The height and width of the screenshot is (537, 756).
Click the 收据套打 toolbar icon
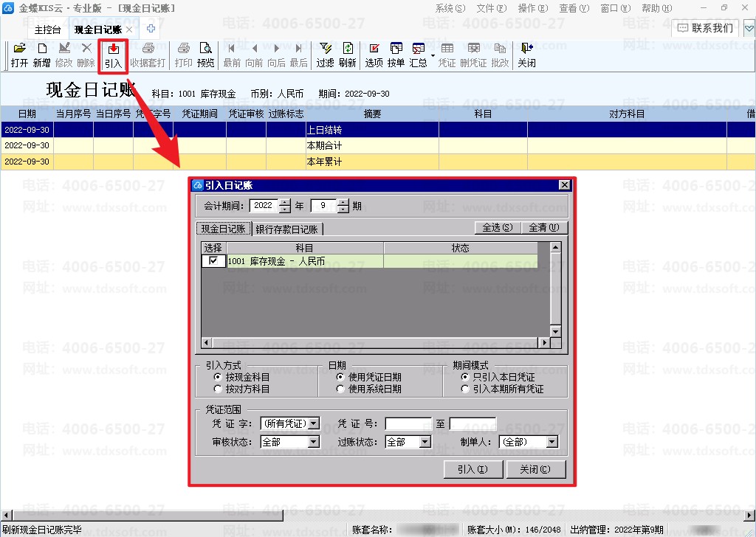tap(148, 55)
